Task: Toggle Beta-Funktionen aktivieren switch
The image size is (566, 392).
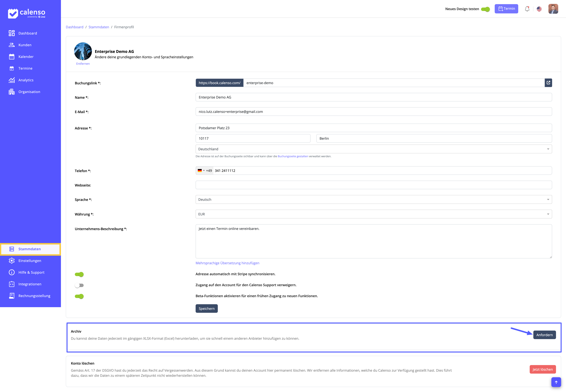Action: pos(79,296)
